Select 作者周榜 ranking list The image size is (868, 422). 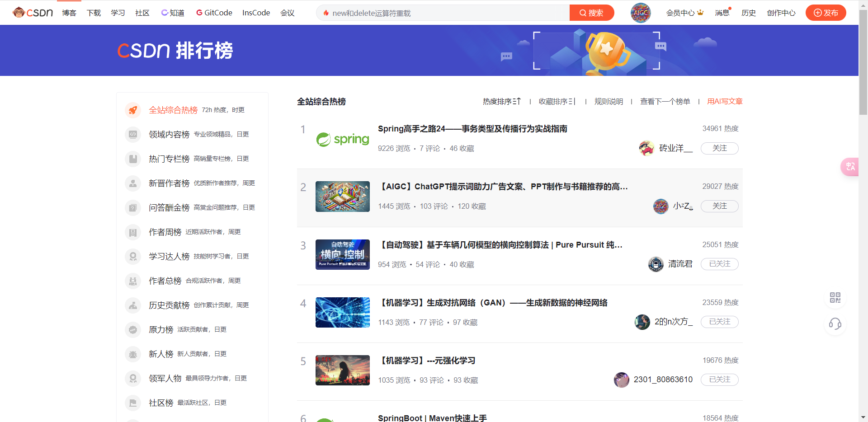click(x=165, y=232)
